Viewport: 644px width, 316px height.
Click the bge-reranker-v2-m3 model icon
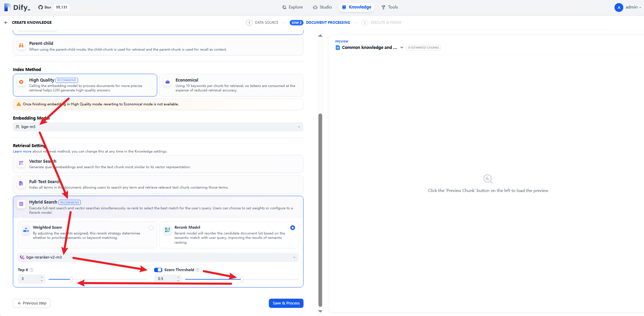tap(22, 257)
